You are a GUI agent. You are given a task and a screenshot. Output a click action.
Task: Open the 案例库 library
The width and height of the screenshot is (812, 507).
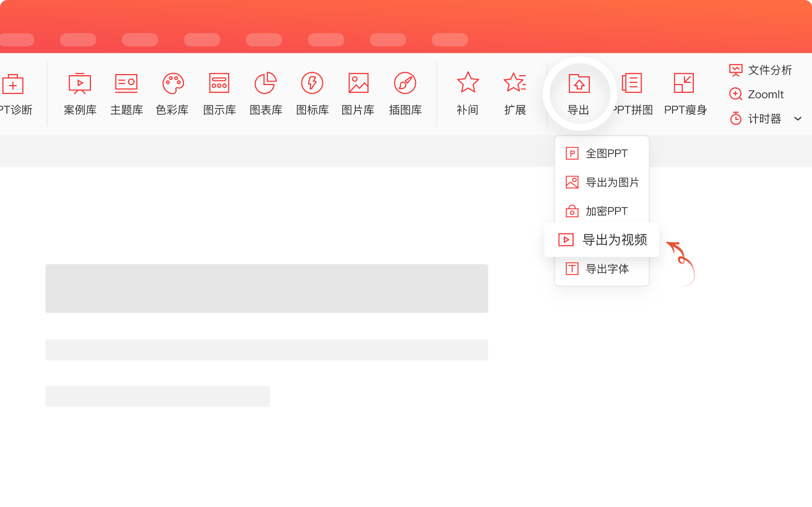point(80,94)
